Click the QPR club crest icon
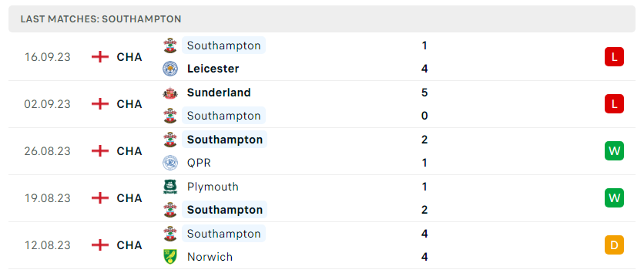 pos(170,163)
